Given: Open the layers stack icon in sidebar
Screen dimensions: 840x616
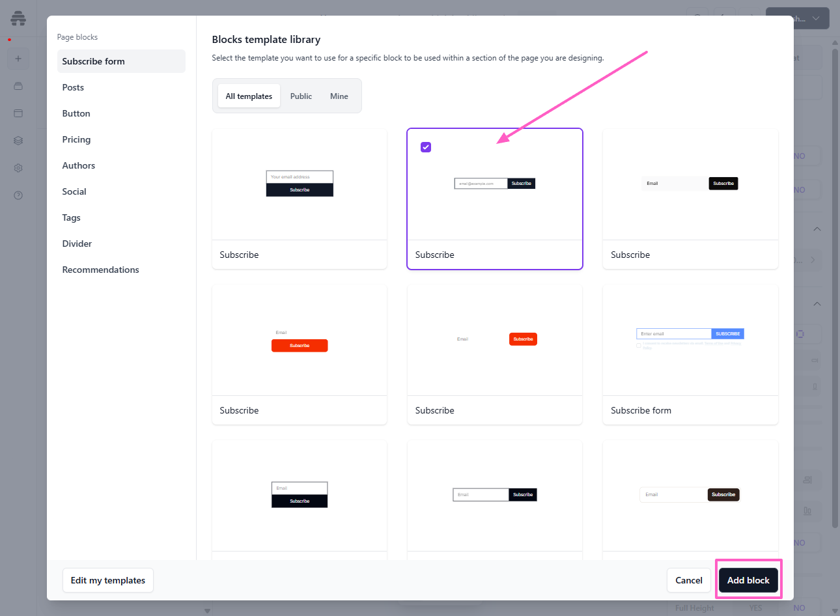Looking at the screenshot, I should (18, 141).
